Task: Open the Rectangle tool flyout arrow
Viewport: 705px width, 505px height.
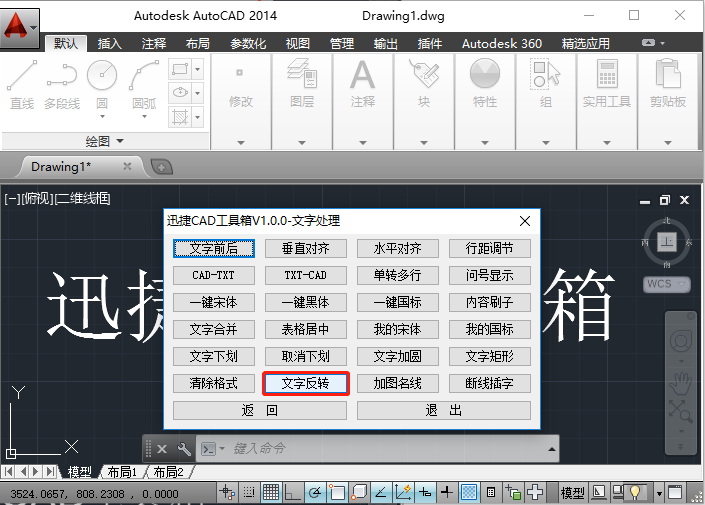Action: [197, 69]
